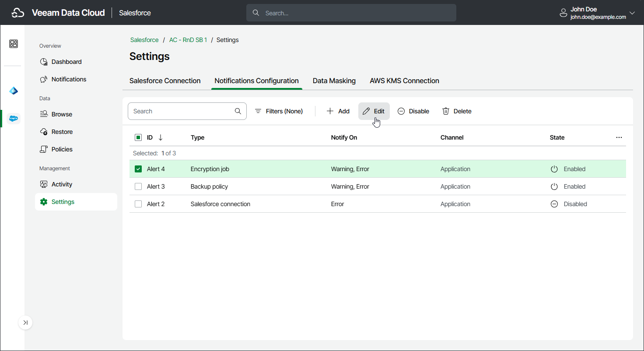Disable the selected alert
Viewport: 644px width, 351px height.
[x=413, y=111]
